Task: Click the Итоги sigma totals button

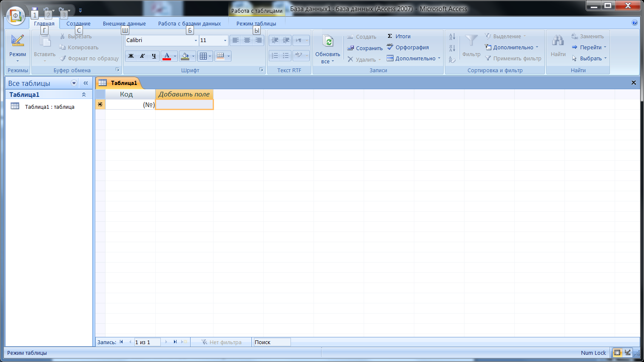Action: (x=399, y=37)
